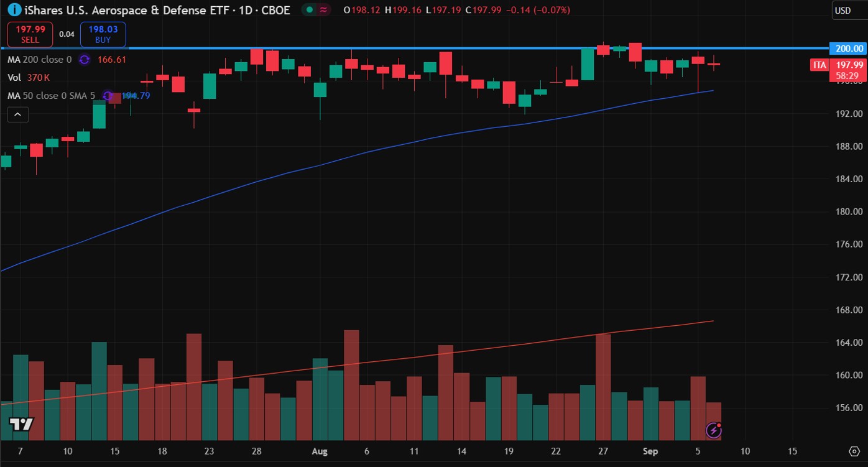The image size is (868, 467).
Task: Select the Vol 370K indicator label
Action: click(x=29, y=78)
